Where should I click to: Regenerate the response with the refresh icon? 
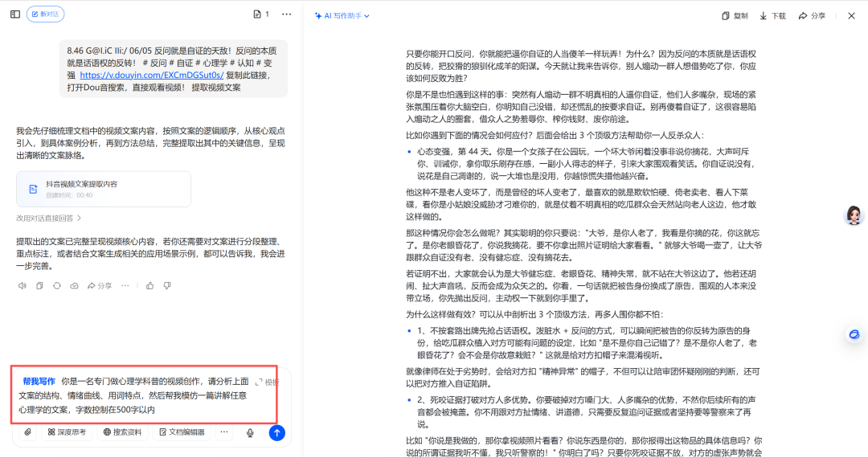[57, 285]
